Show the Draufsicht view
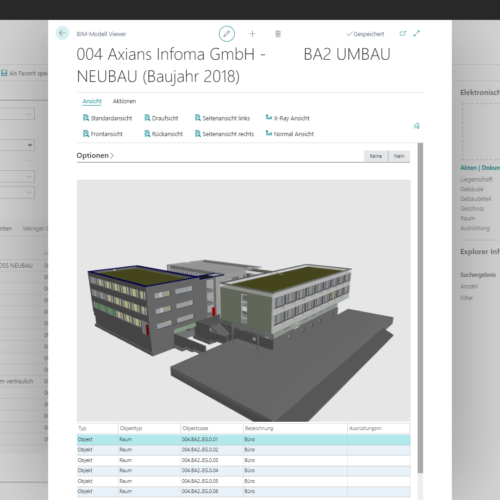Image resolution: width=500 pixels, height=500 pixels. 161,118
